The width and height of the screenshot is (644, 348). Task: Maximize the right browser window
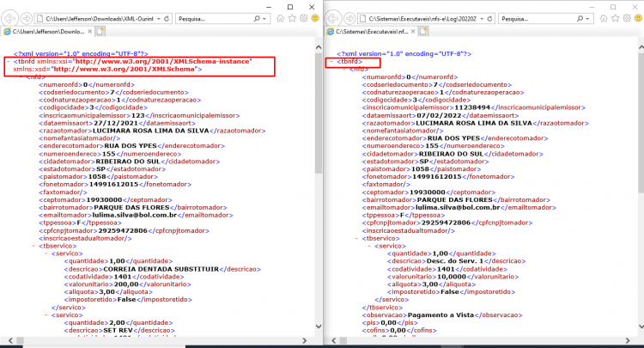(x=613, y=7)
